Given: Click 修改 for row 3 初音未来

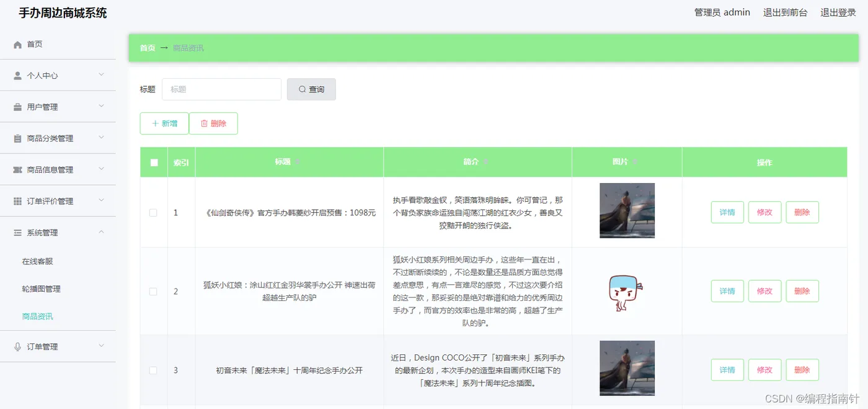Looking at the screenshot, I should 764,370.
